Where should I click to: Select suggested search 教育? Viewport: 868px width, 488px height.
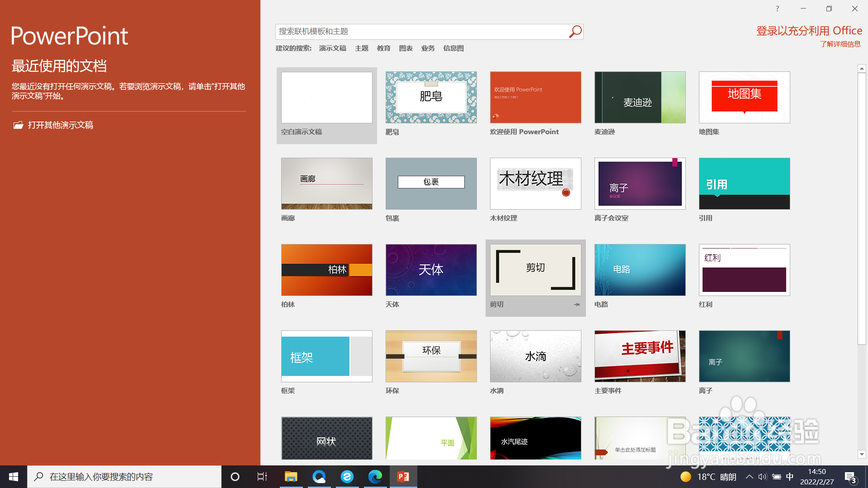384,48
